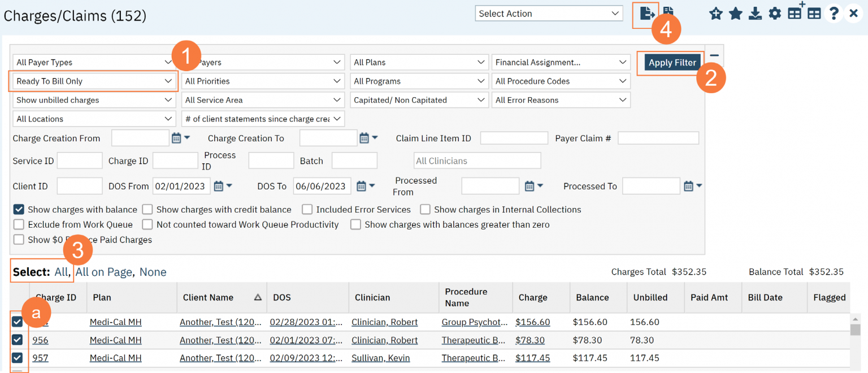Viewport: 868px width, 373px height.
Task: Click the solid star icon
Action: (735, 14)
